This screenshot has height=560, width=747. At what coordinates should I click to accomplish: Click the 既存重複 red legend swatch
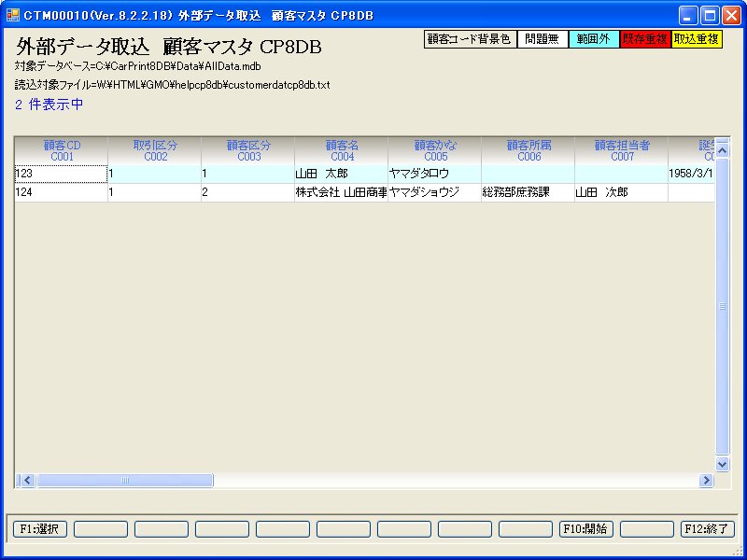pyautogui.click(x=645, y=39)
